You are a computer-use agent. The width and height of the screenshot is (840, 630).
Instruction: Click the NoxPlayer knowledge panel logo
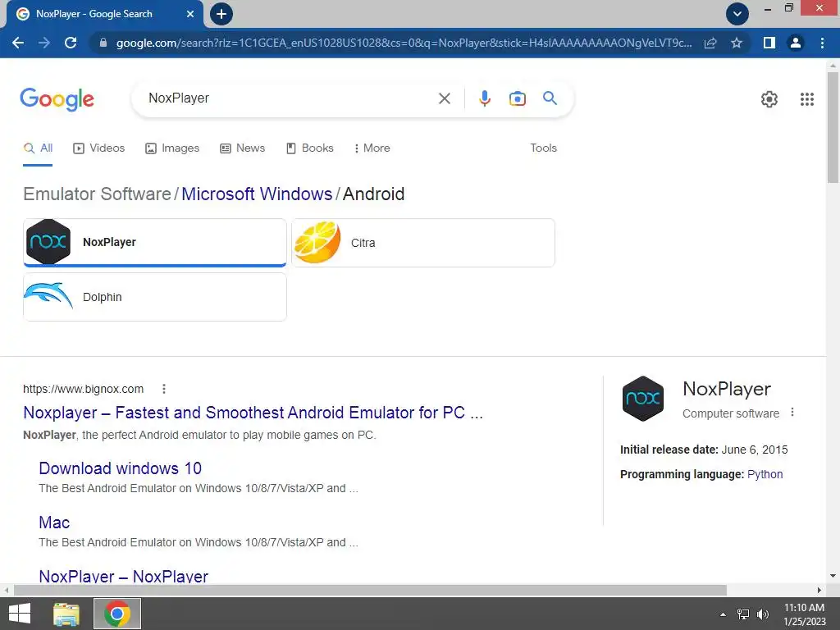[643, 398]
